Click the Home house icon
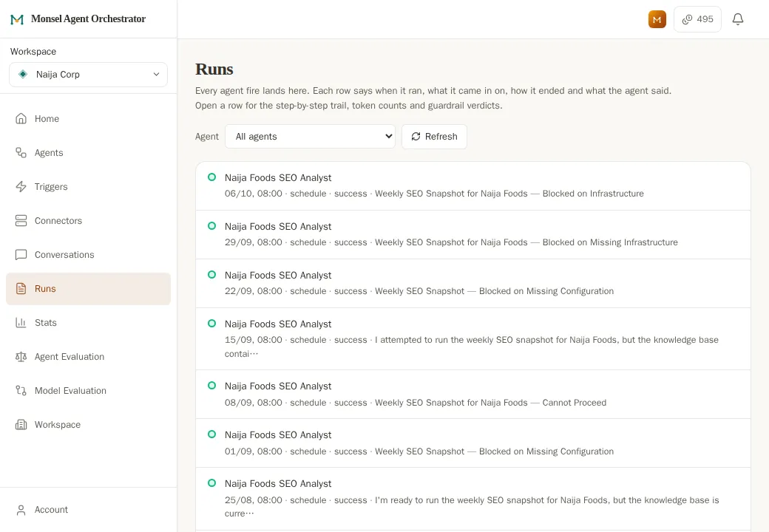The width and height of the screenshot is (769, 532). point(21,118)
